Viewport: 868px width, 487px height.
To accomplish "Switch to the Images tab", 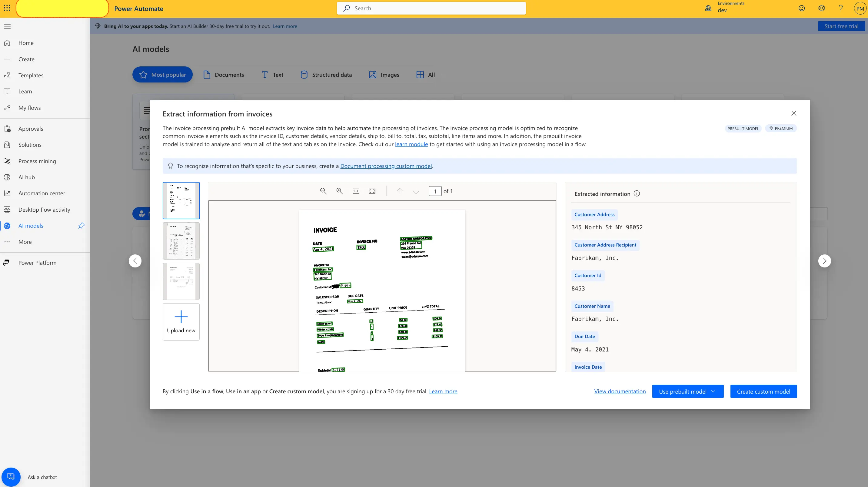I will pos(384,75).
